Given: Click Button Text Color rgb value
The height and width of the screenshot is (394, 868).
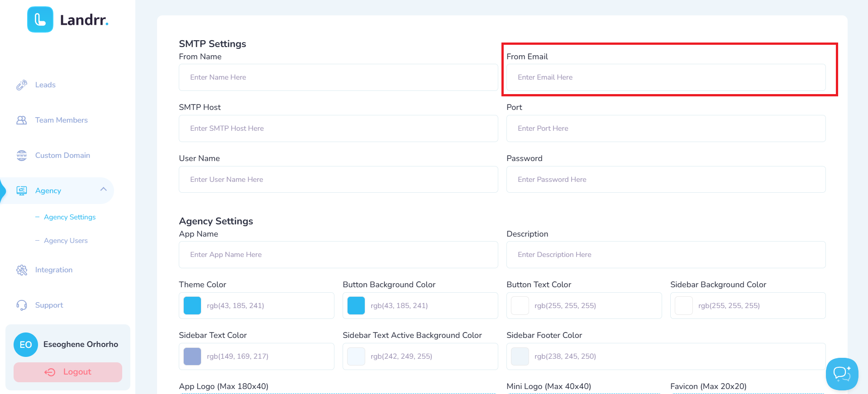Looking at the screenshot, I should 565,306.
